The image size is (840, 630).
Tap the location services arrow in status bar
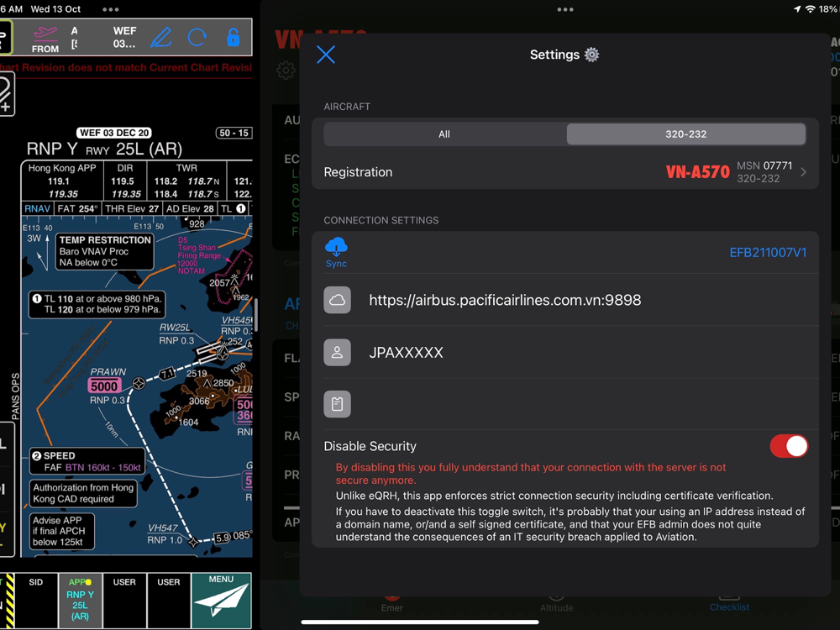797,9
